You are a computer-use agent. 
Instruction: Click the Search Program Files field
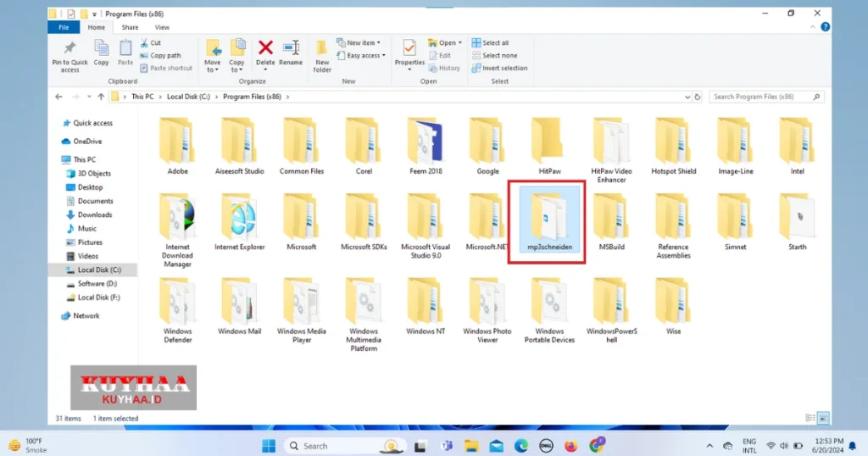766,97
